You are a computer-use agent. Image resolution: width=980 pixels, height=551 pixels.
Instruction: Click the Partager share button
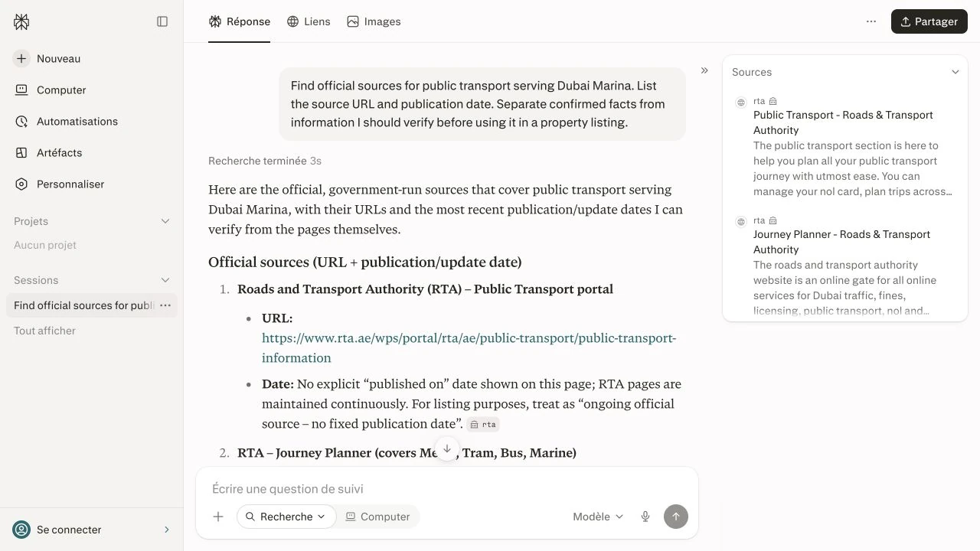tap(929, 21)
